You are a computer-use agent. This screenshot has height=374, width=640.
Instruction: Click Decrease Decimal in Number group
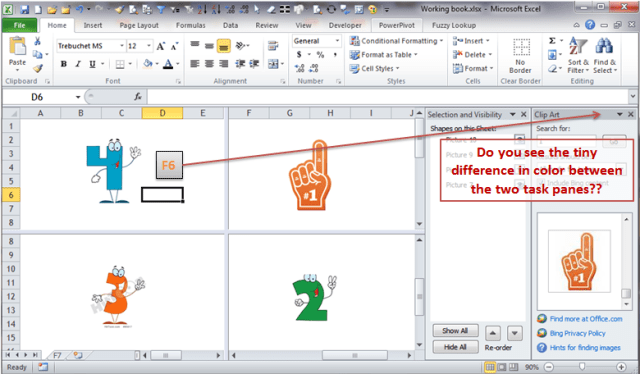pos(313,68)
